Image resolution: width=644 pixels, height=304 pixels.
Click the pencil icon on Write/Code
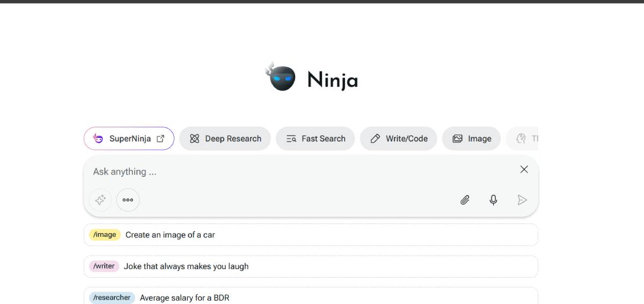[x=375, y=139]
